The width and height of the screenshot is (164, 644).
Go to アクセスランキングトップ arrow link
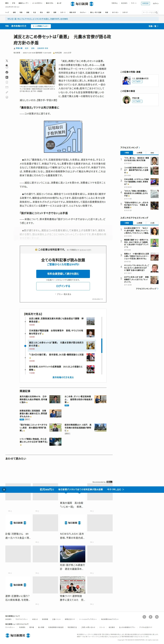pyautogui.click(x=147, y=289)
